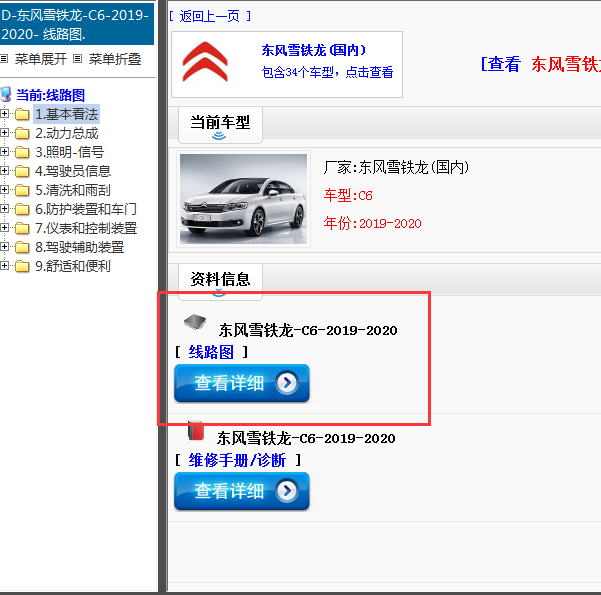Expand the 8.驾驶辅助装置 tree node
Viewport: 601px width, 595px height.
coord(4,247)
